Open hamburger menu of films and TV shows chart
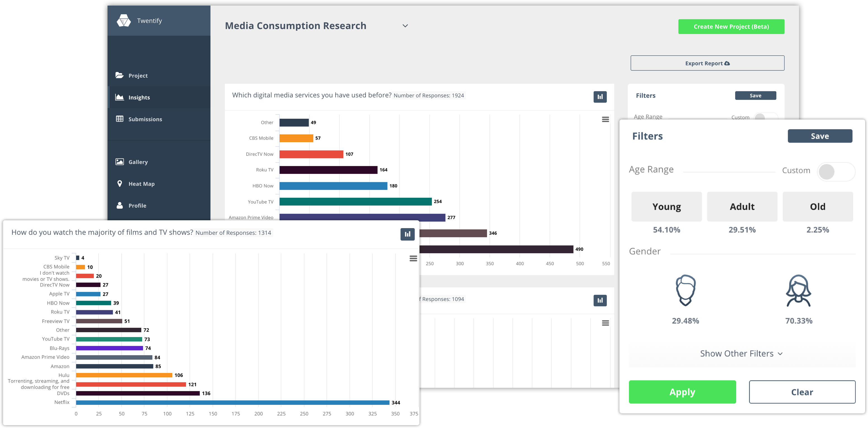Screen dimensions: 868x428 point(413,258)
